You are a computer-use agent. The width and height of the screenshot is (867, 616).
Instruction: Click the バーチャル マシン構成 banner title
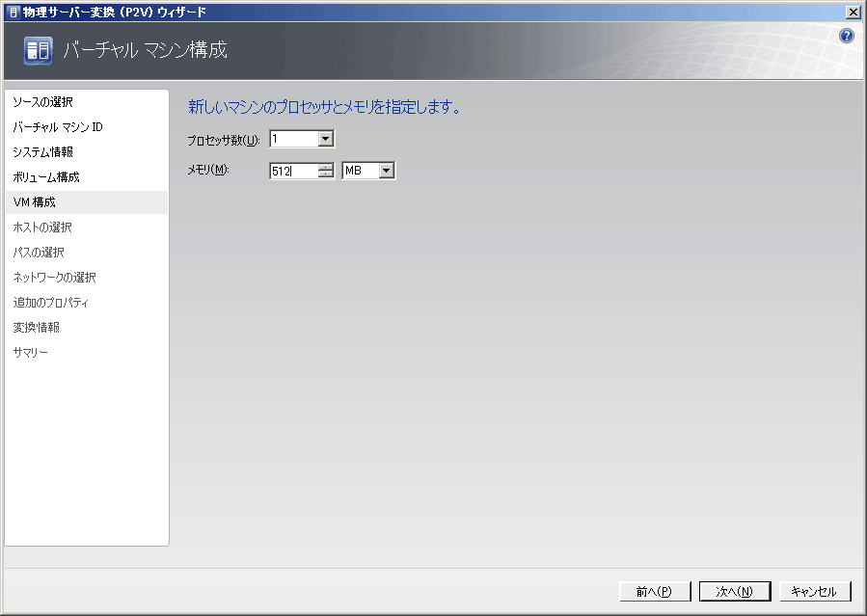(145, 50)
